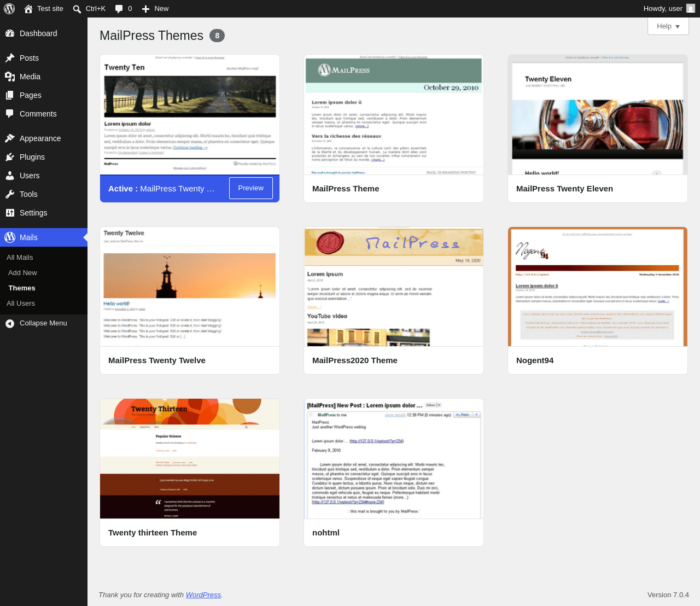Click the search magnifier icon in admin bar
Screen dimensions: 700x606
(77, 9)
